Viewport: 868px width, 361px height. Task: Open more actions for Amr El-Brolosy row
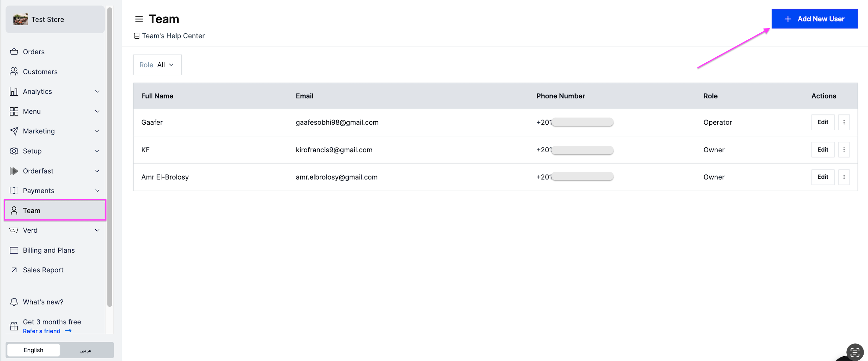844,177
